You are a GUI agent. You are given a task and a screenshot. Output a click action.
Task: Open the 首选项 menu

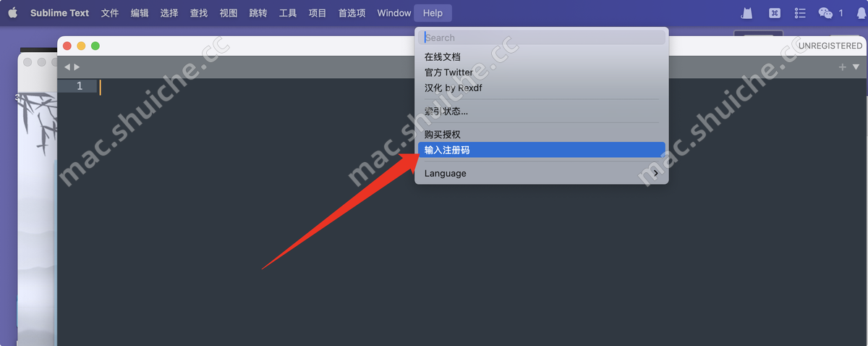click(x=352, y=13)
